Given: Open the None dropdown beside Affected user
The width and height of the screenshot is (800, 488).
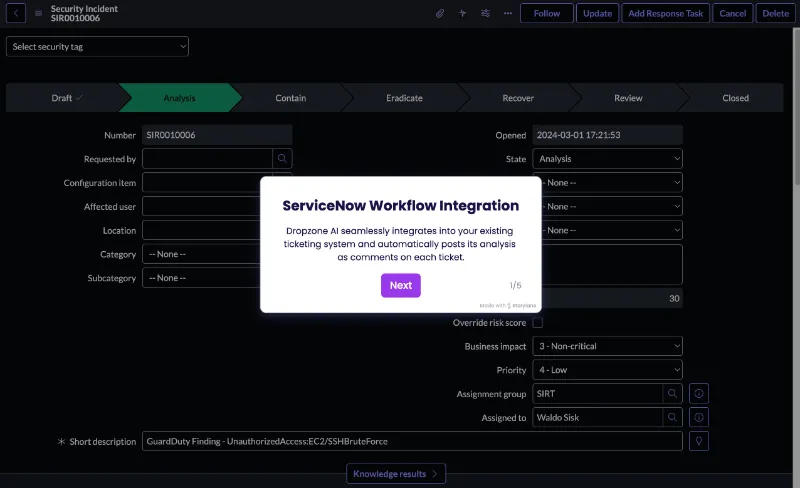Looking at the screenshot, I should click(612, 207).
